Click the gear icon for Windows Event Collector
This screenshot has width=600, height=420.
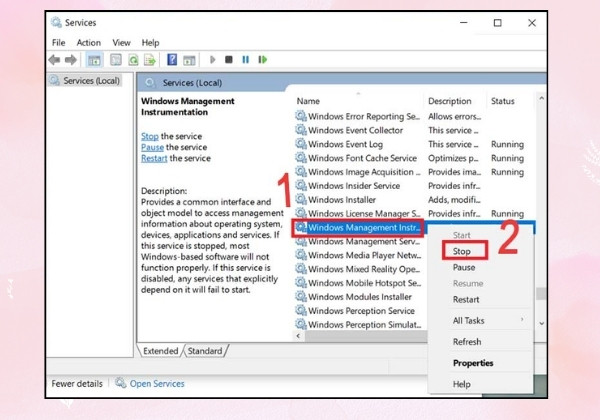coord(301,130)
